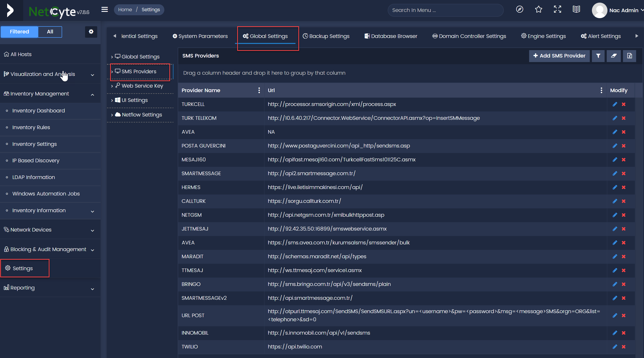Image resolution: width=644 pixels, height=358 pixels.
Task: Edit the HERMES provider
Action: (615, 187)
